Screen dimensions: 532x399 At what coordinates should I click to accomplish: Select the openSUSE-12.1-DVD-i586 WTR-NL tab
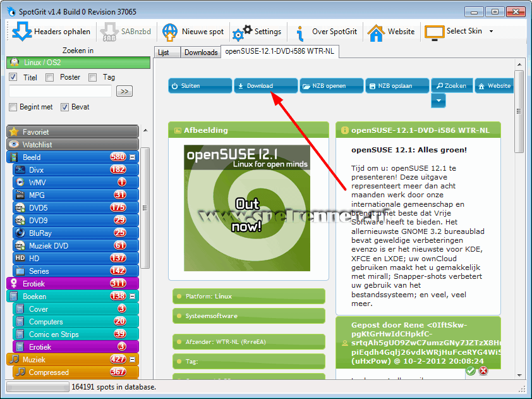point(279,52)
